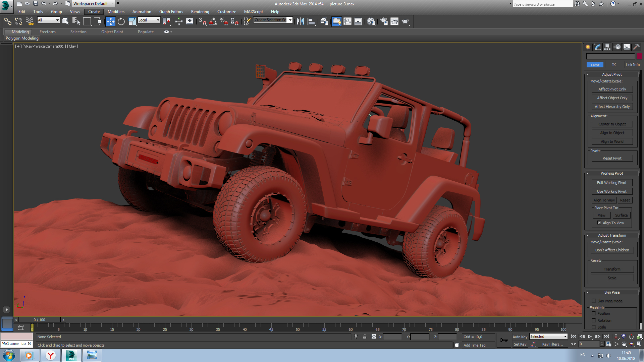Open the Curve Editor icon
The height and width of the screenshot is (362, 644).
coord(347,21)
